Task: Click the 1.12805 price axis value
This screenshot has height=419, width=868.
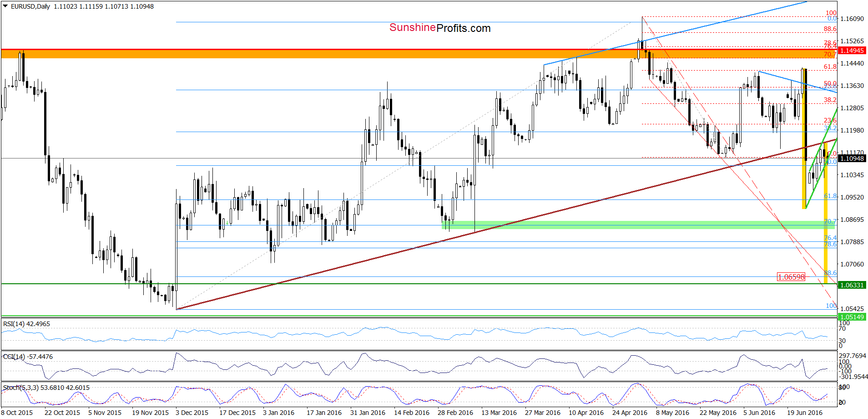Action: coord(852,108)
